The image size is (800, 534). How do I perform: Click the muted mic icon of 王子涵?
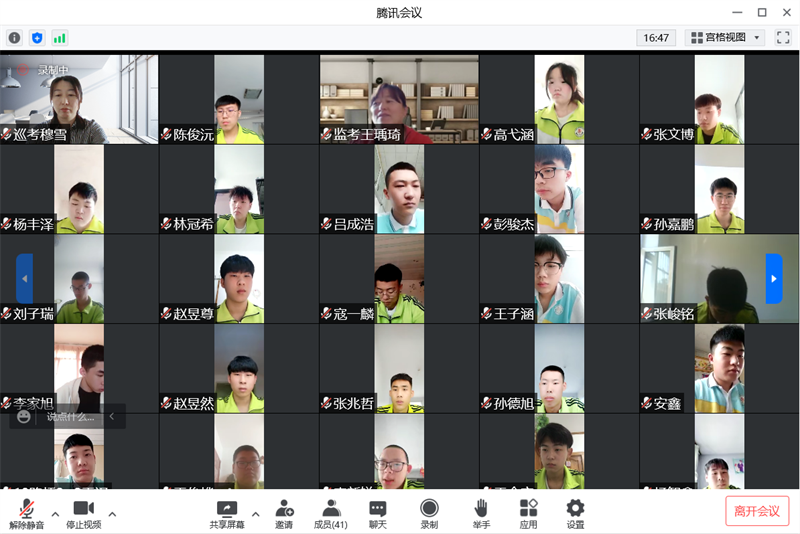[x=487, y=314]
